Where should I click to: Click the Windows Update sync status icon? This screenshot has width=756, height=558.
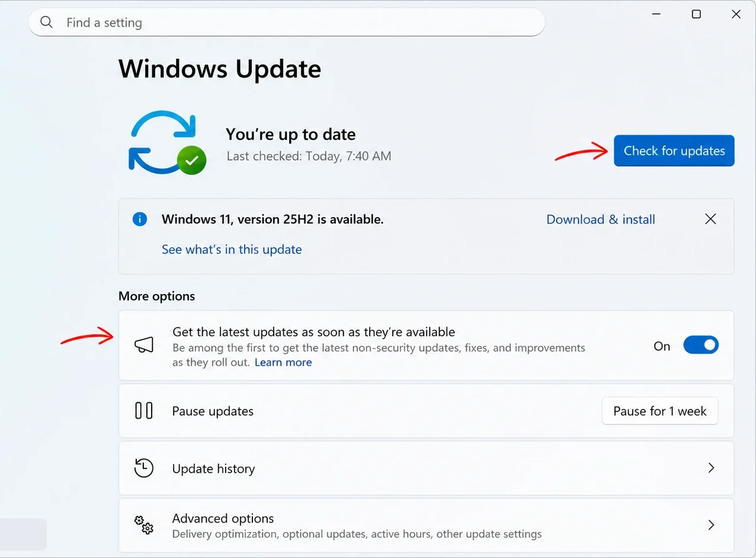click(167, 142)
